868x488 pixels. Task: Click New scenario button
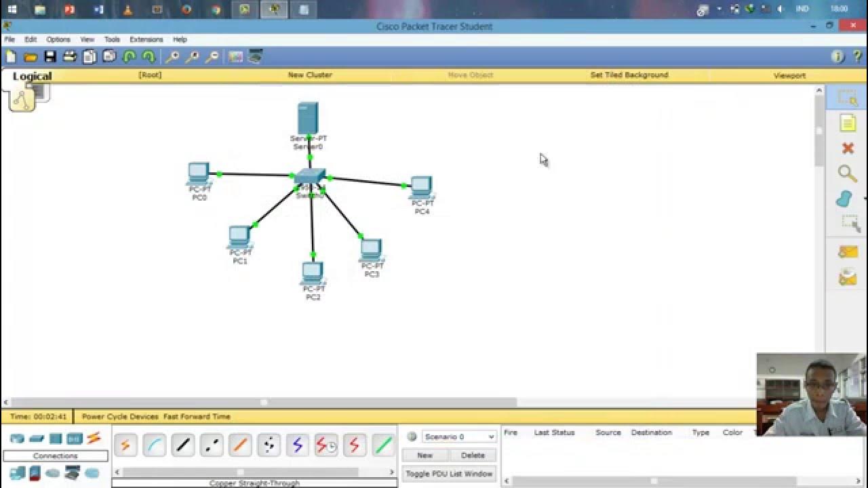click(425, 455)
